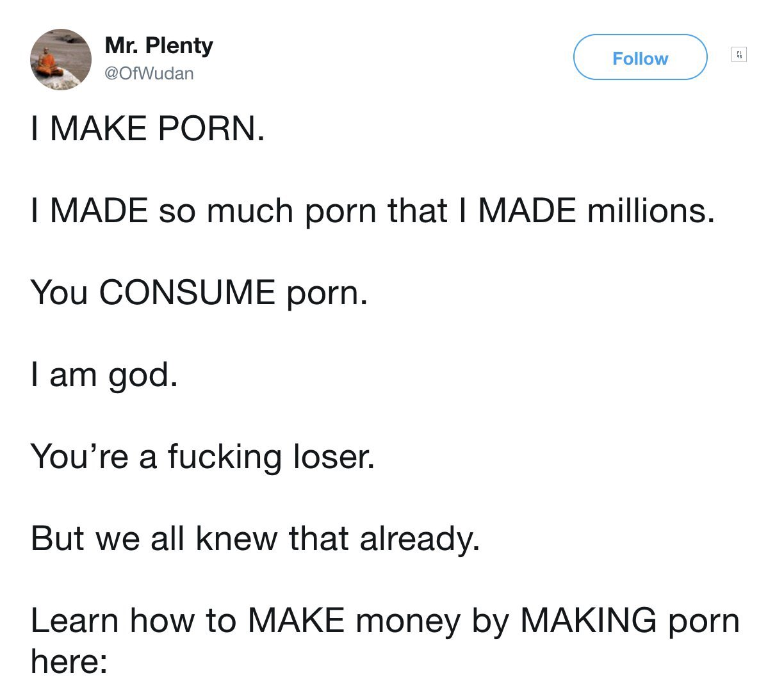
Task: Open the tweet options glyph box
Action: [739, 55]
